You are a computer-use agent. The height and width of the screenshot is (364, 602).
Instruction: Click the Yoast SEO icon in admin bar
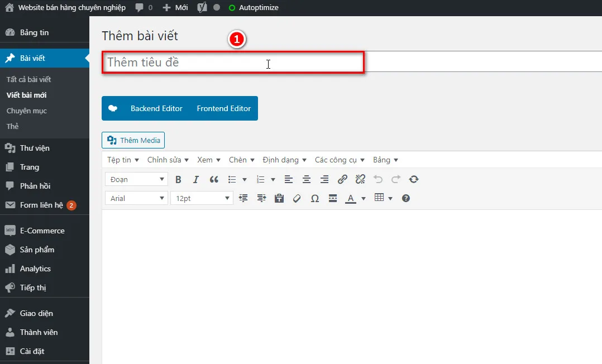(202, 7)
